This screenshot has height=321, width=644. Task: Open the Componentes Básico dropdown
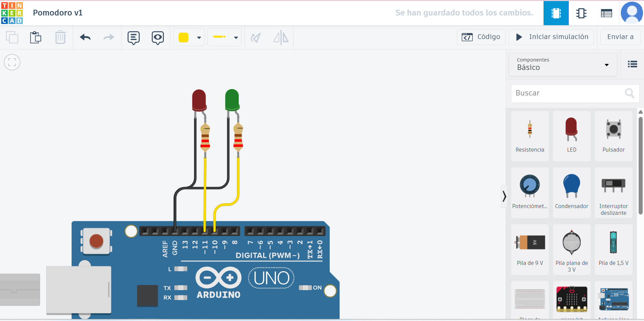point(563,64)
